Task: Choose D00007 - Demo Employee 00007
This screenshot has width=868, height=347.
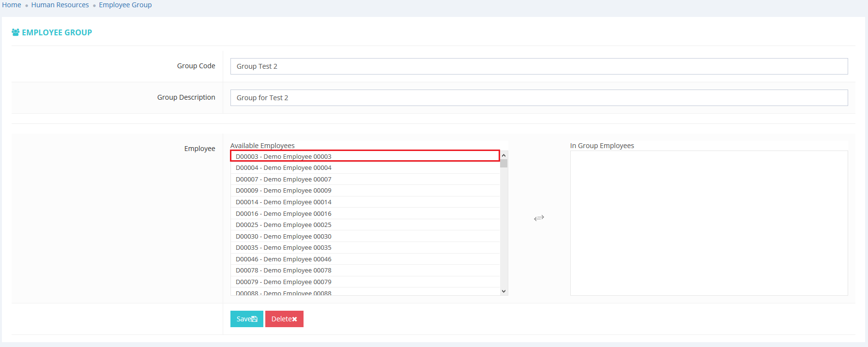Action: pos(284,180)
